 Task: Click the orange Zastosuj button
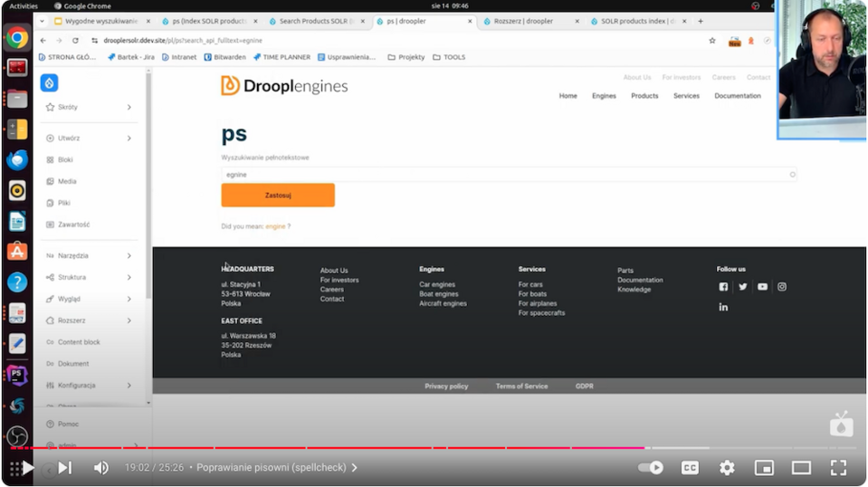tap(278, 196)
